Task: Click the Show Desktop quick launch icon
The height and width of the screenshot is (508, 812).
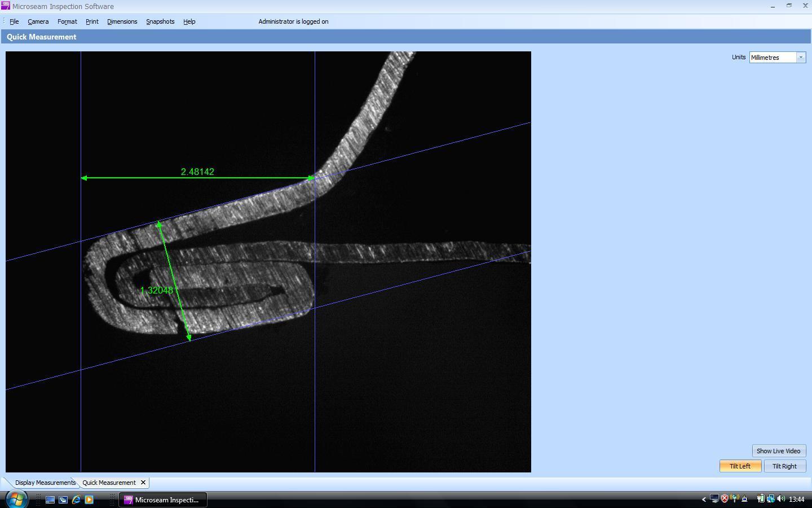Action: tap(50, 500)
